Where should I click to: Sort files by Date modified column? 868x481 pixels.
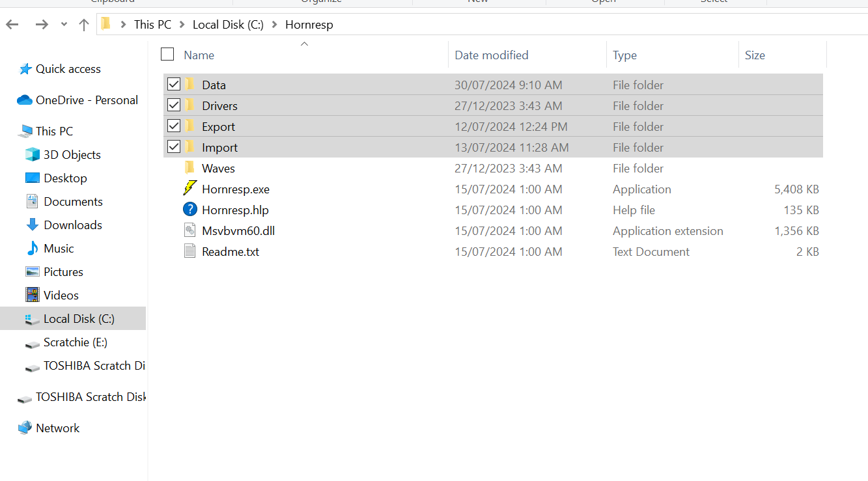pos(492,55)
